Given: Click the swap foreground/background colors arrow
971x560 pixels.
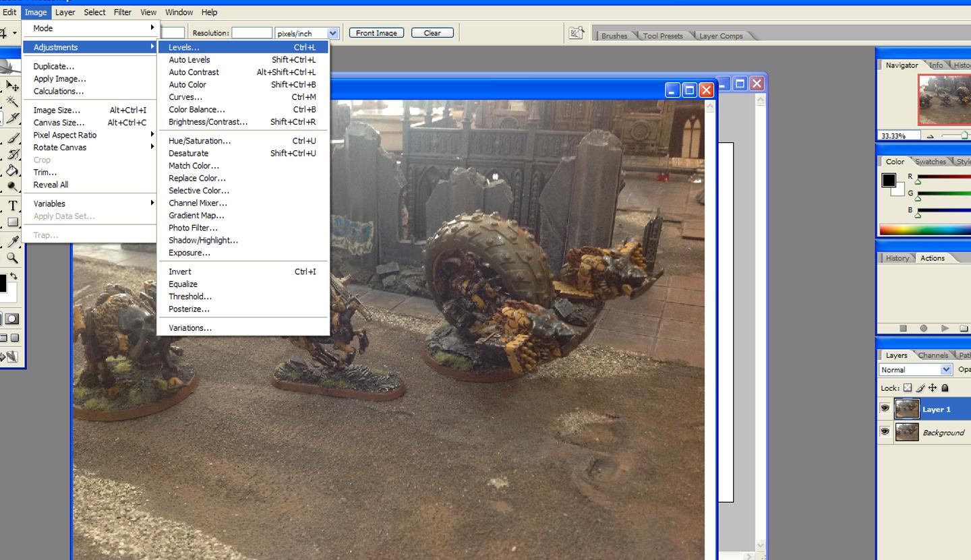Looking at the screenshot, I should 13,276.
